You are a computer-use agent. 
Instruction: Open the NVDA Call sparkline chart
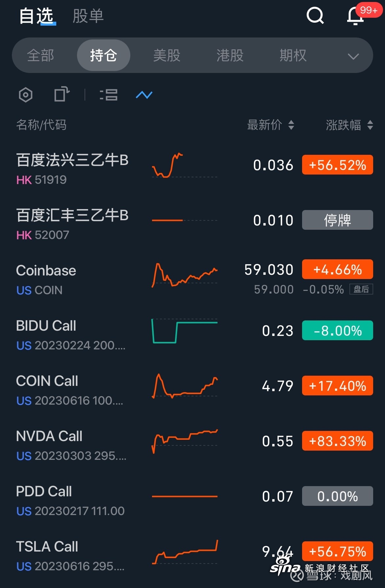click(185, 441)
